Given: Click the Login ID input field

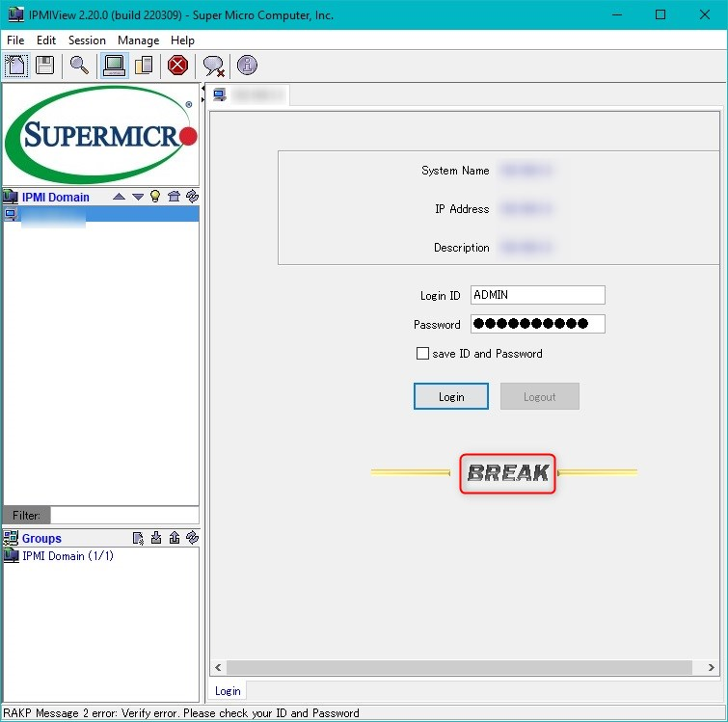Looking at the screenshot, I should [x=537, y=295].
